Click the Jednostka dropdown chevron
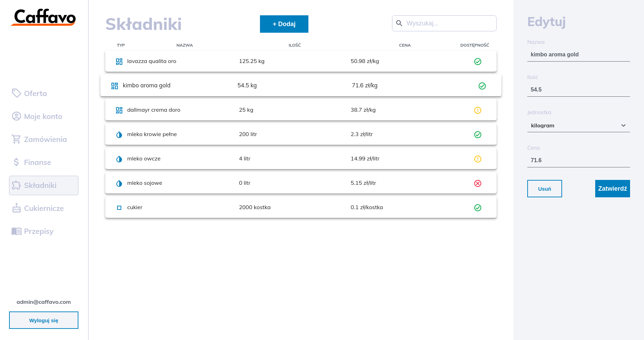 click(x=623, y=126)
